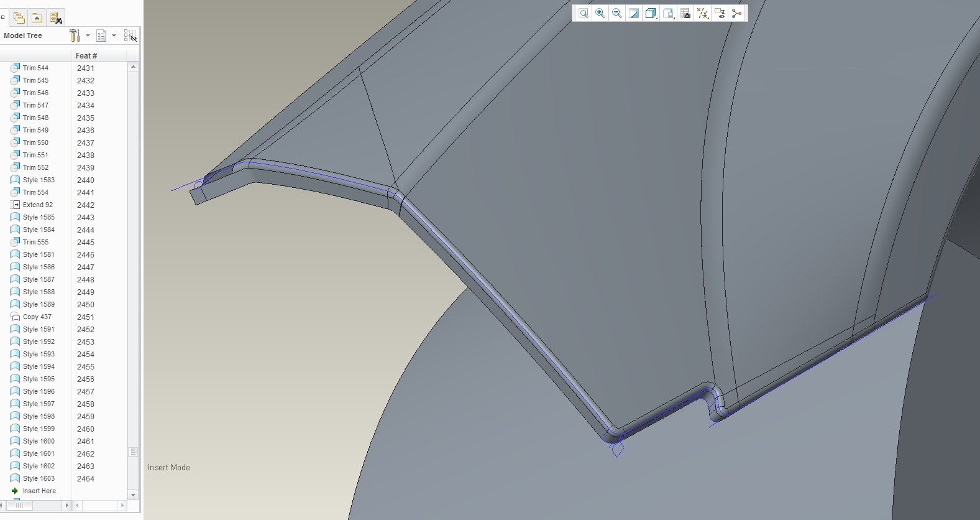
Task: Click the Refit zoom icon
Action: pyautogui.click(x=583, y=14)
